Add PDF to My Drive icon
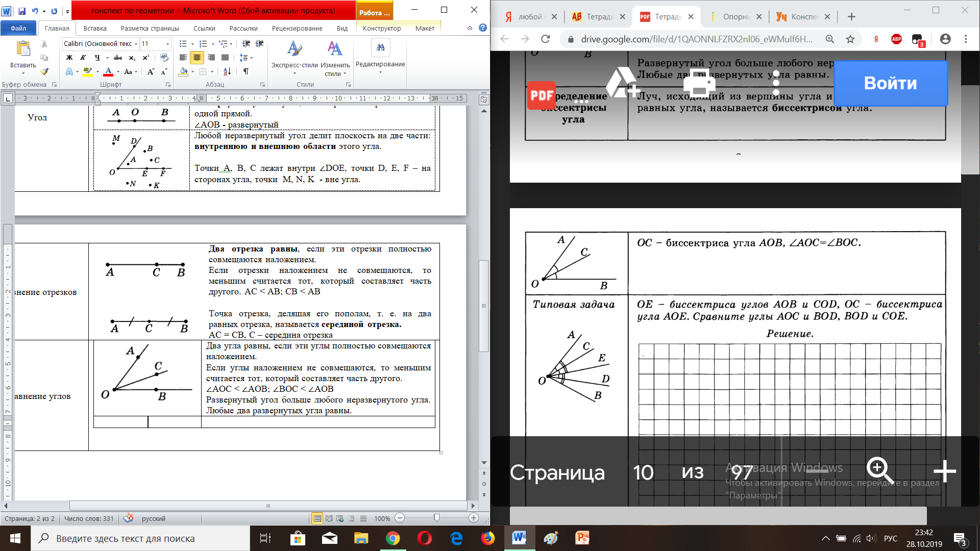The image size is (980, 551). pyautogui.click(x=623, y=83)
